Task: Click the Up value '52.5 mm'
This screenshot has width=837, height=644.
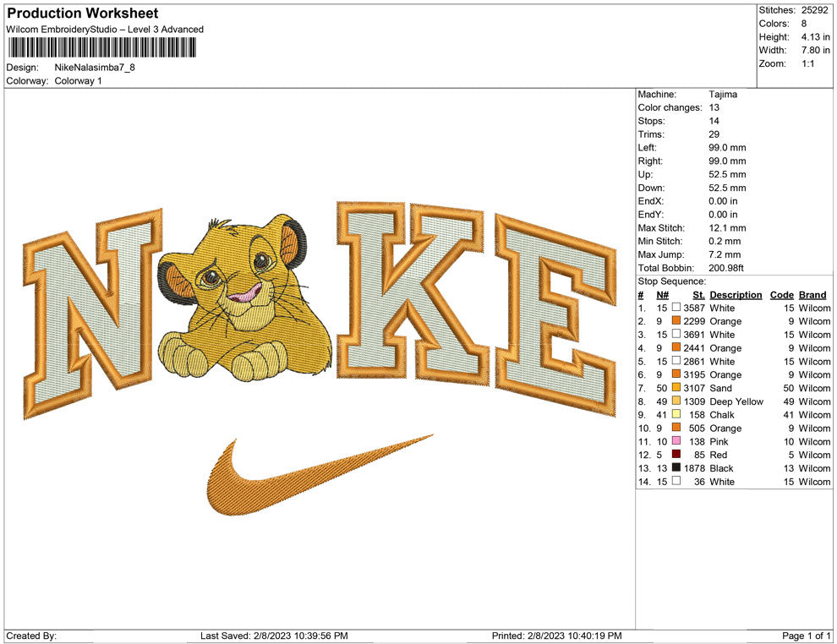Action: pyautogui.click(x=727, y=174)
